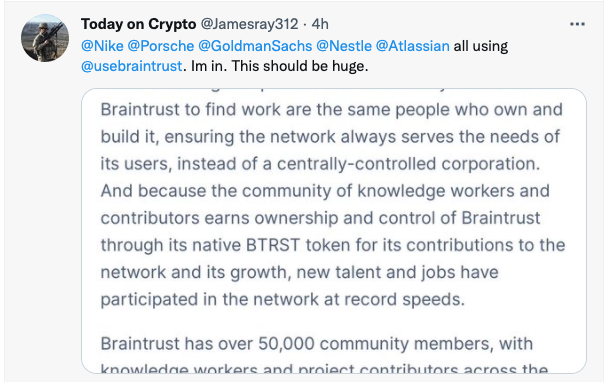The width and height of the screenshot is (607, 382).
Task: Click the "all using" tweet text
Action: pyautogui.click(x=481, y=46)
